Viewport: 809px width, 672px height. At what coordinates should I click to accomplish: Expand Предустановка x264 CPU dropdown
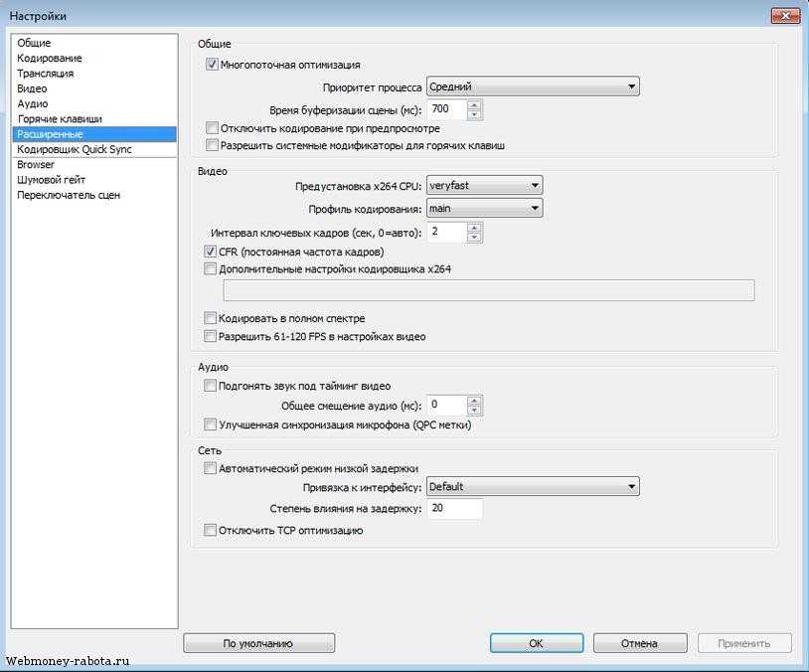point(484,185)
